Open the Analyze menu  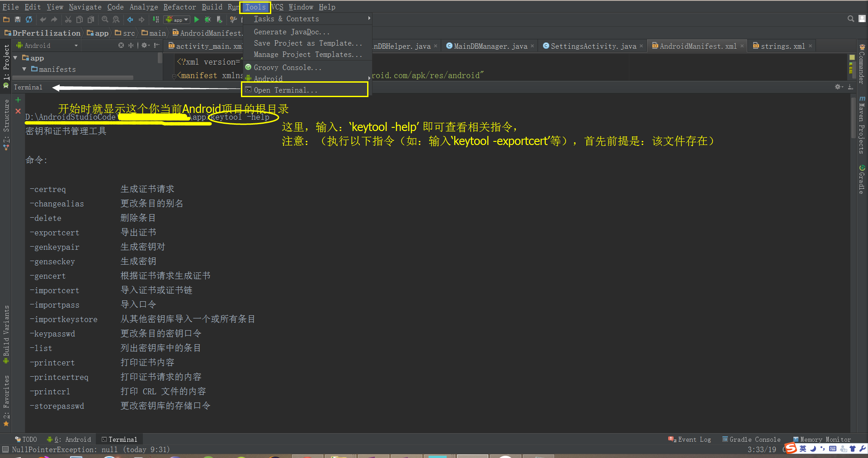coord(144,7)
